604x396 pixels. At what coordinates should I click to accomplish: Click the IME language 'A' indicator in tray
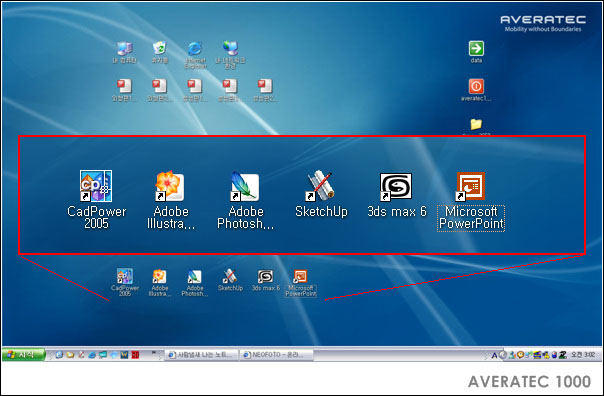[494, 356]
